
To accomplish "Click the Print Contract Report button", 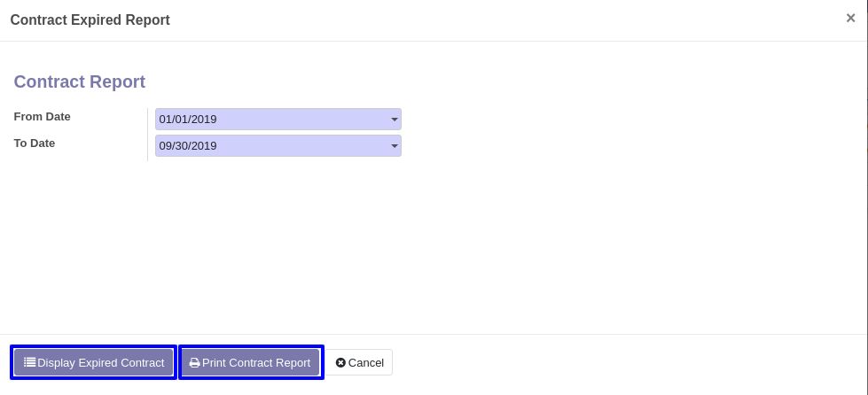I will [250, 362].
